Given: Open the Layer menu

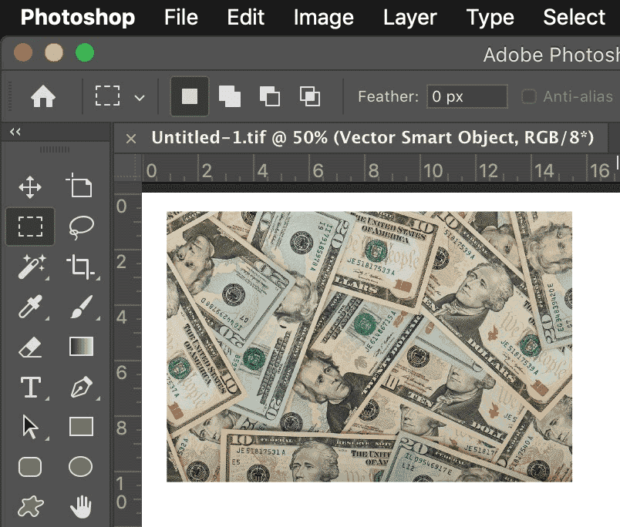Looking at the screenshot, I should point(410,18).
